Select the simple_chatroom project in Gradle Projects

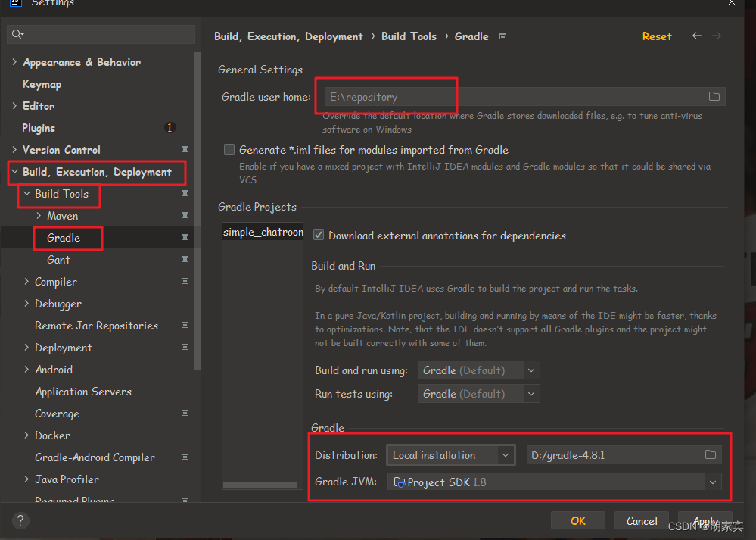(x=262, y=232)
